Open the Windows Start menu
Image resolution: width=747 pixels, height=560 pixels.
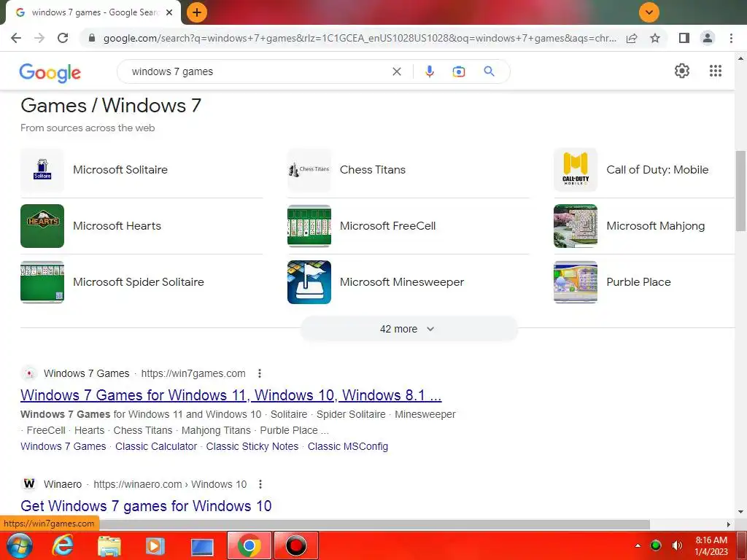(19, 545)
